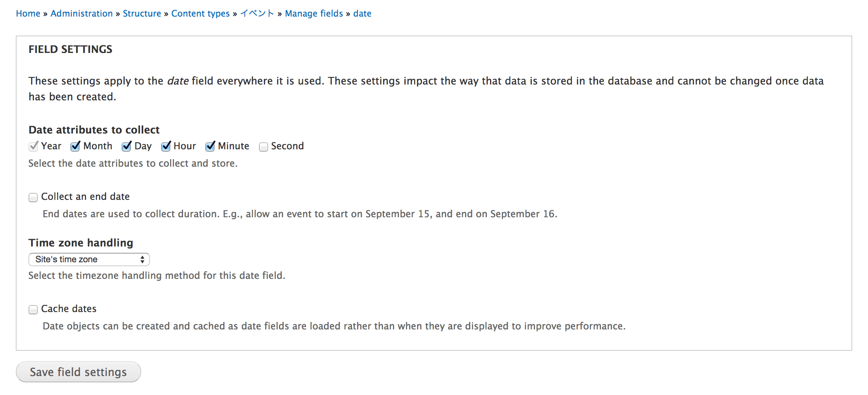Go to Home breadcrumb link
Viewport: 868px width, 395px height.
tap(28, 13)
